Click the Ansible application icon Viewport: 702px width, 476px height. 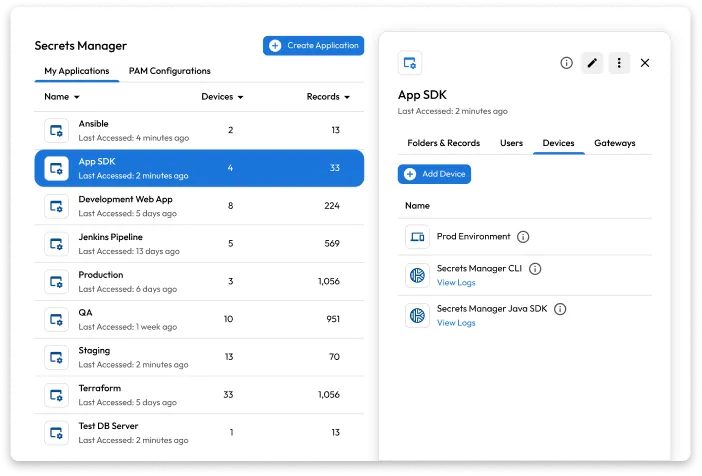coord(56,130)
